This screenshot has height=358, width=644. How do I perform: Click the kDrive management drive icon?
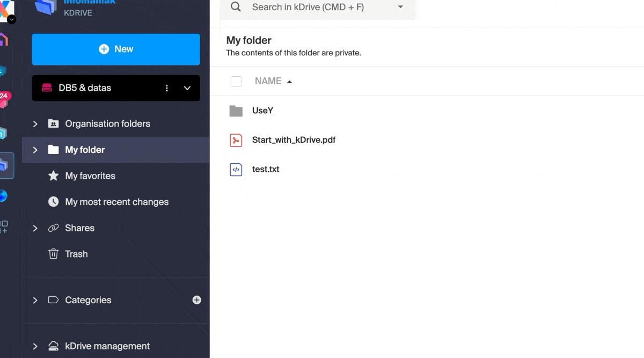(x=53, y=346)
